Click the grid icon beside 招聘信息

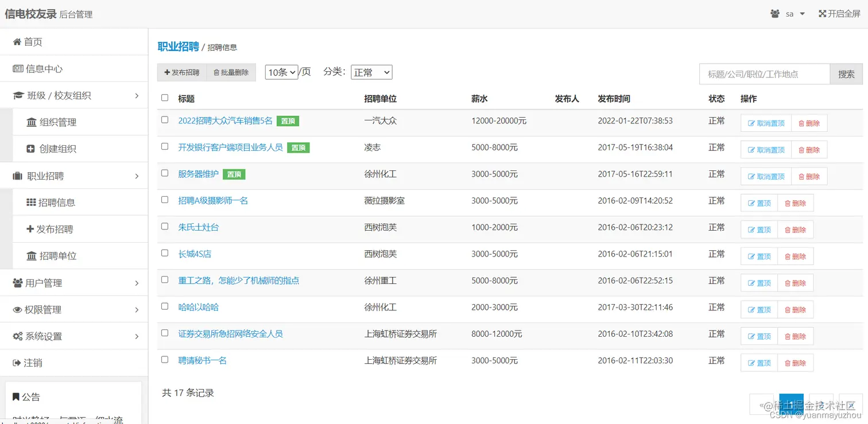tap(32, 203)
